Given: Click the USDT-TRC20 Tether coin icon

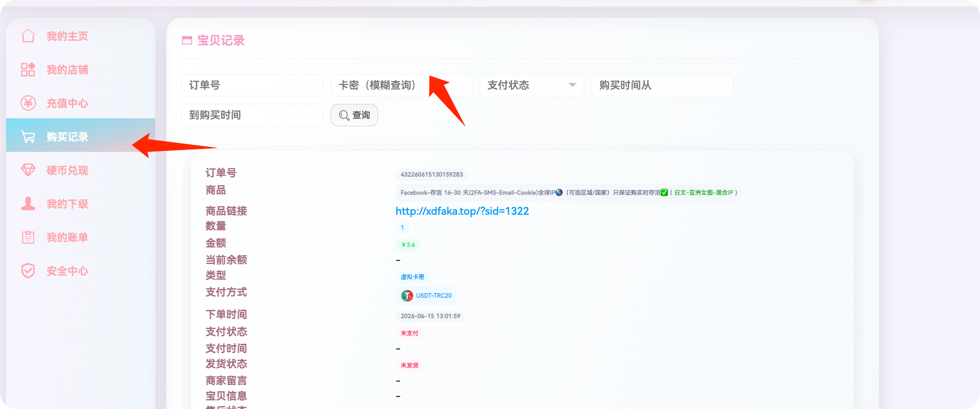Looking at the screenshot, I should tap(407, 295).
